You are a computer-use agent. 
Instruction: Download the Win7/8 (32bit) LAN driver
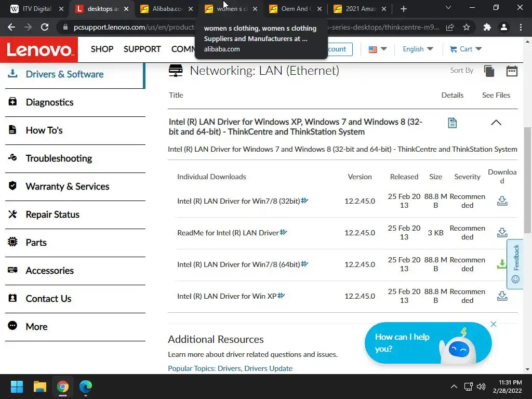[502, 201]
